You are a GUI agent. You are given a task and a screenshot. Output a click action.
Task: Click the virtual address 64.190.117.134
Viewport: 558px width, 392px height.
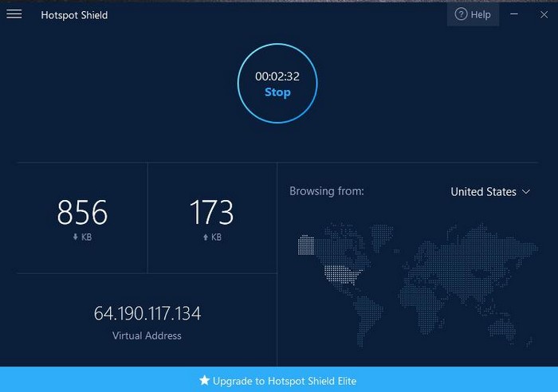tap(147, 313)
